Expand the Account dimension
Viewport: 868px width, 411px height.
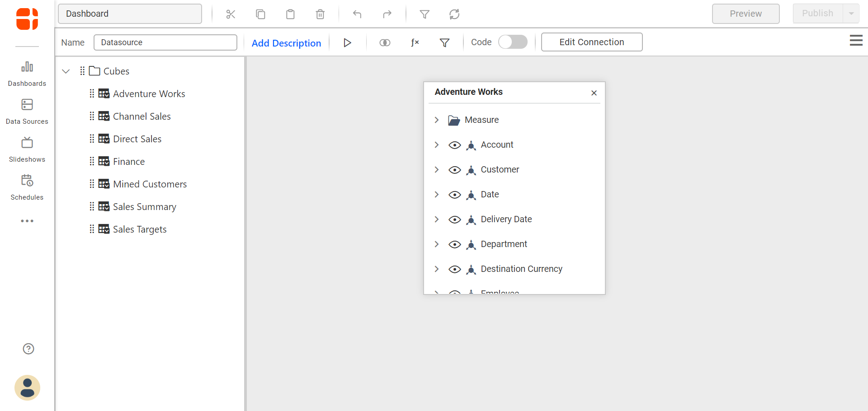tap(437, 145)
